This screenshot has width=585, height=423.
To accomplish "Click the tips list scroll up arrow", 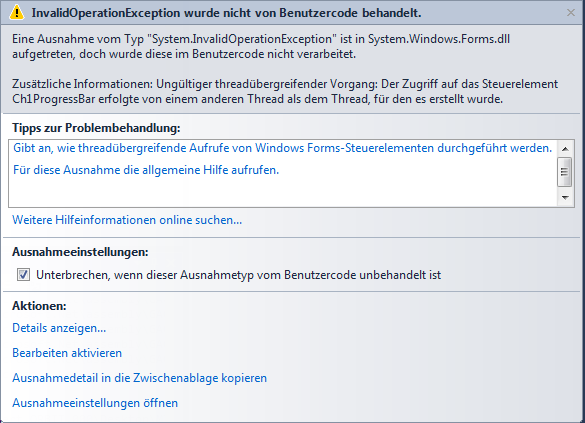I will pos(565,149).
